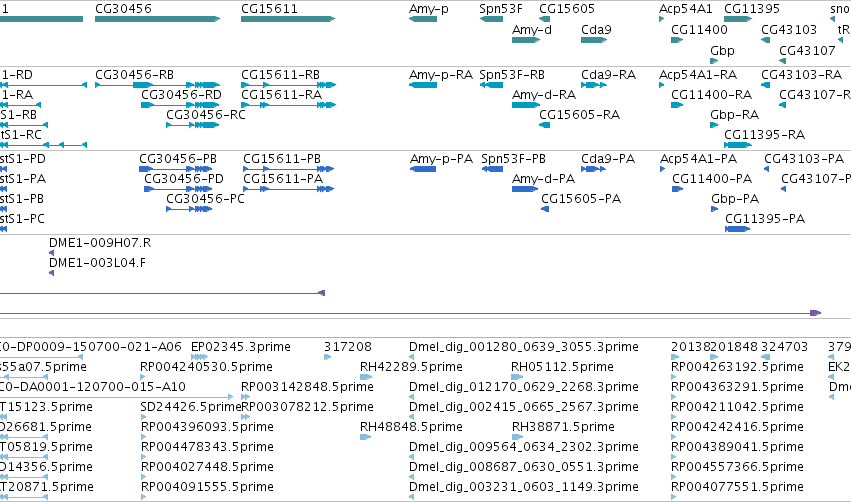The image size is (851, 502).
Task: Click the DME1-009H07.R clone end label
Action: point(100,243)
